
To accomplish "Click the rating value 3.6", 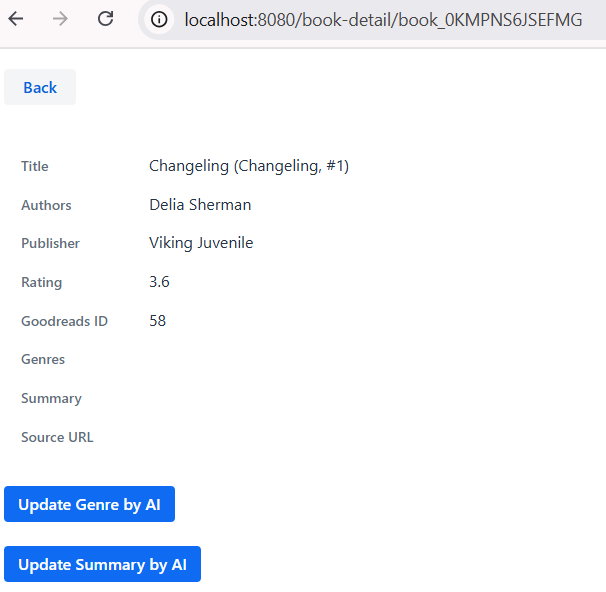I will point(159,282).
